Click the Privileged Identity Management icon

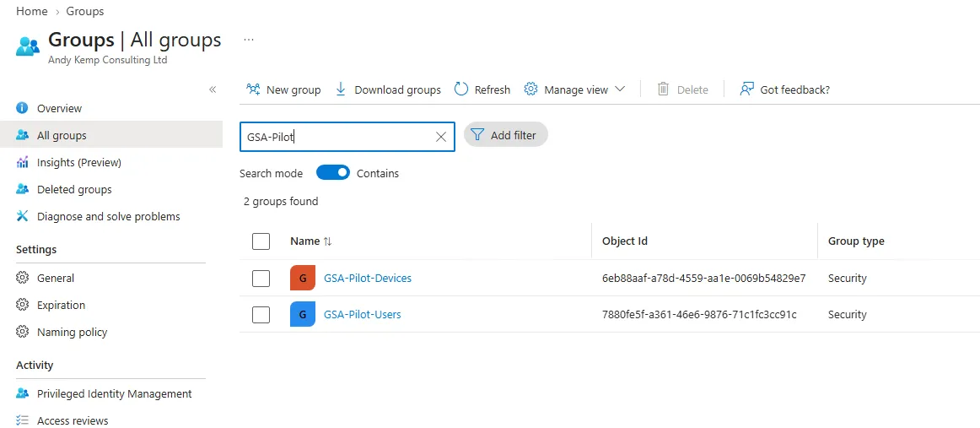[x=23, y=393]
